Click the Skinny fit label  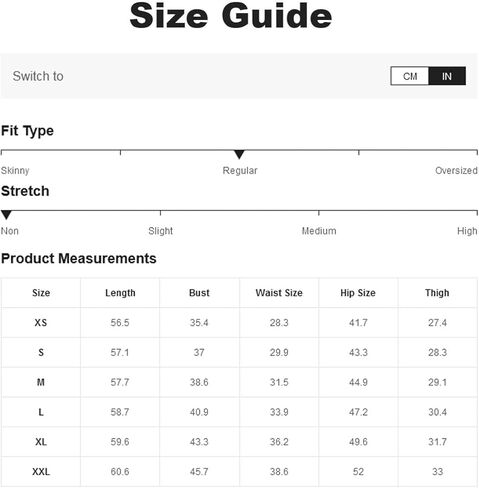15,171
